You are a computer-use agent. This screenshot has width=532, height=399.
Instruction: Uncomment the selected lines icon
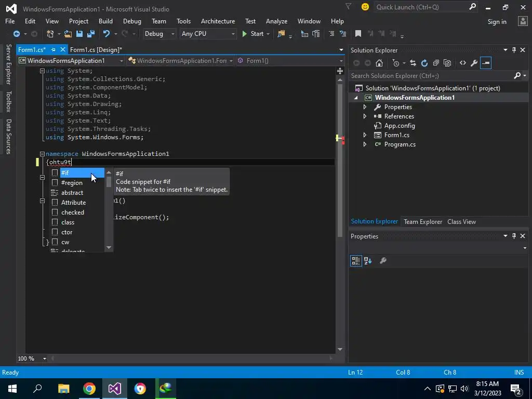pyautogui.click(x=343, y=34)
